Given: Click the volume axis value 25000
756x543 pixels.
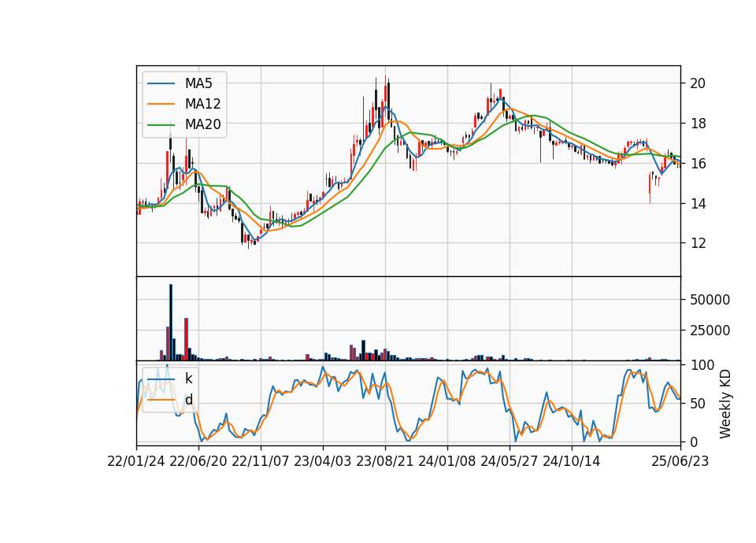Looking at the screenshot, I should (710, 331).
